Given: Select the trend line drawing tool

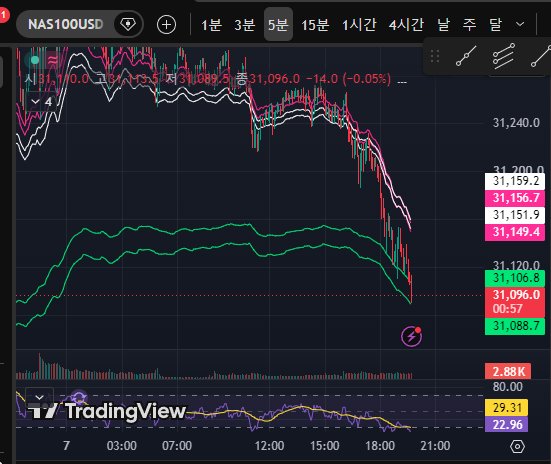Looking at the screenshot, I should pyautogui.click(x=466, y=56).
